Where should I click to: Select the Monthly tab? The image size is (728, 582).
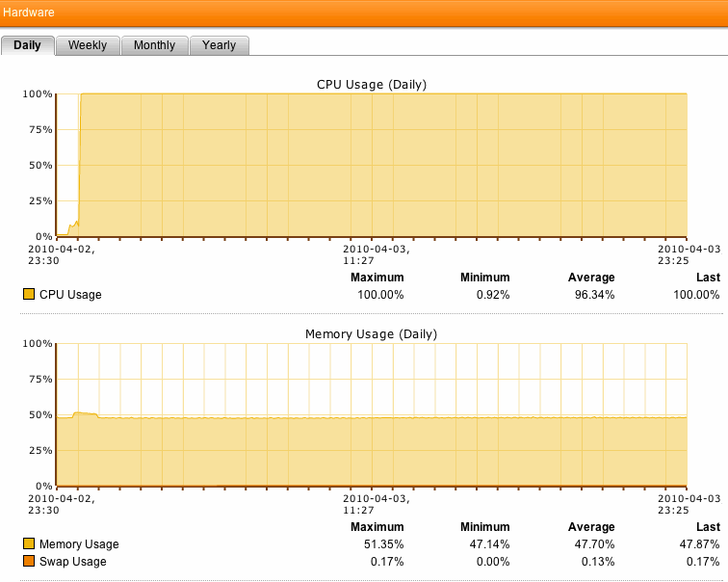pos(154,45)
